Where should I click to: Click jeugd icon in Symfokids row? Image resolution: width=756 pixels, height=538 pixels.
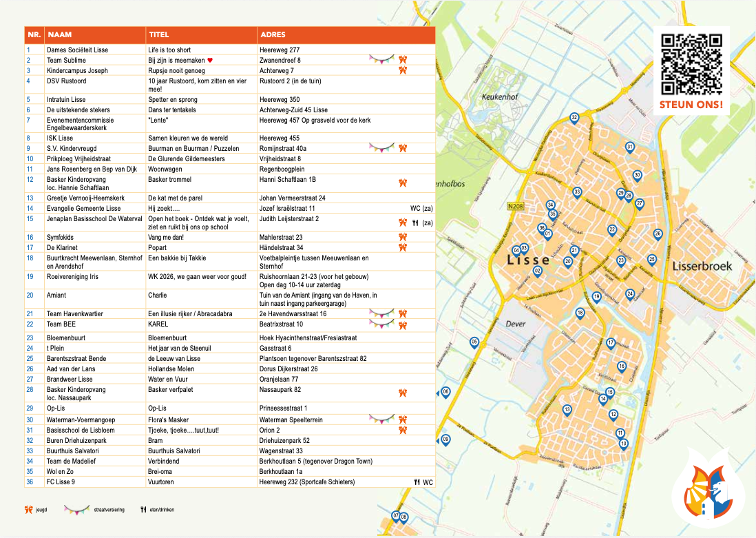tap(403, 237)
